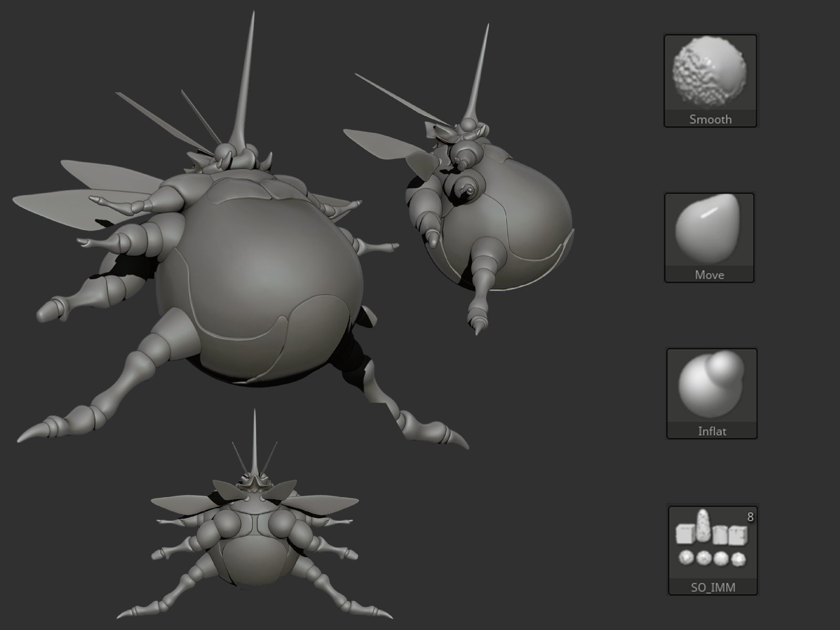Viewport: 840px width, 630px height.
Task: Click the "Smooth" brush label text
Action: 710,120
